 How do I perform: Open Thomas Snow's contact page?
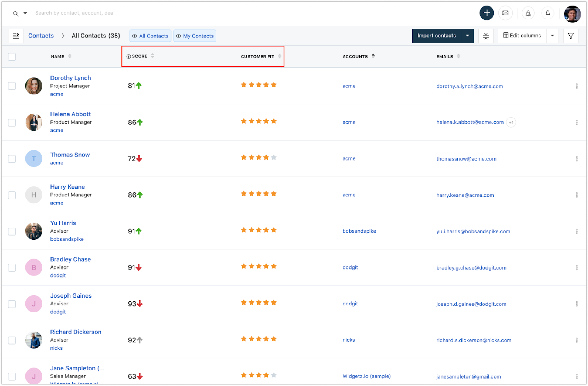70,155
